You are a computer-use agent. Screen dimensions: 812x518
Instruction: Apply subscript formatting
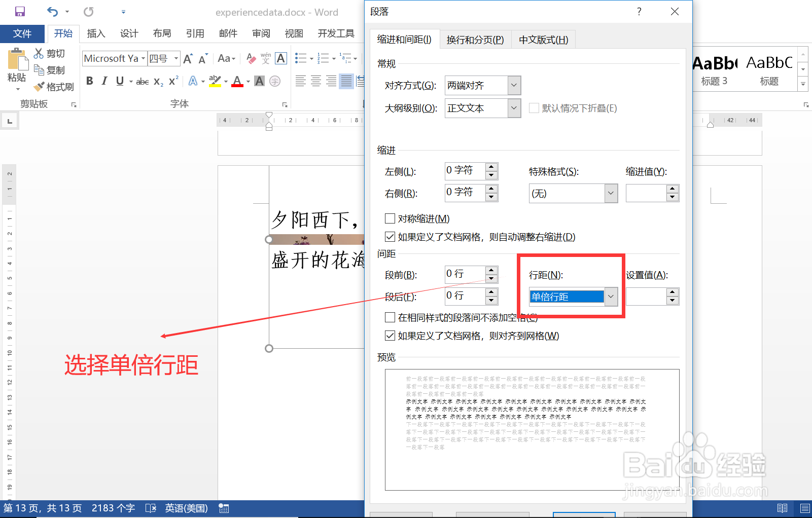pos(158,81)
